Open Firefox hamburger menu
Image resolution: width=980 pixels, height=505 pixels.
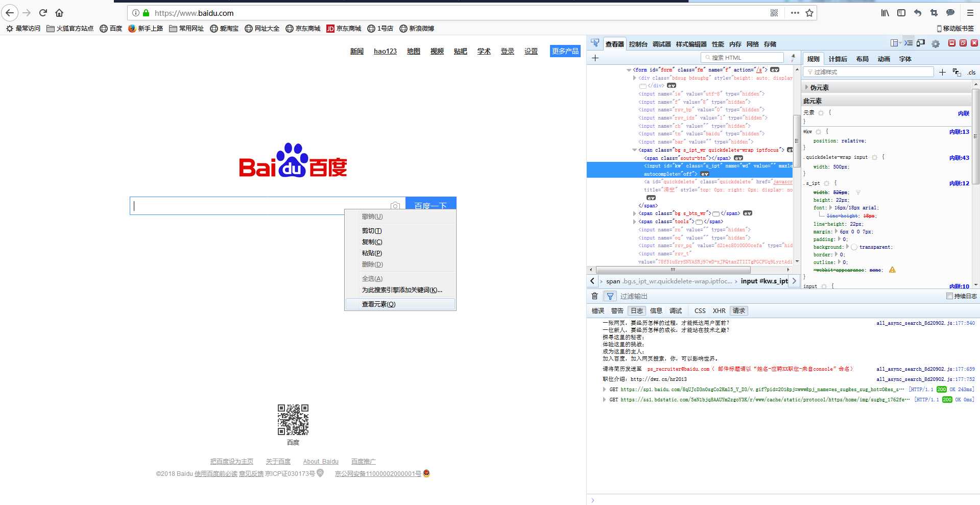[x=970, y=13]
